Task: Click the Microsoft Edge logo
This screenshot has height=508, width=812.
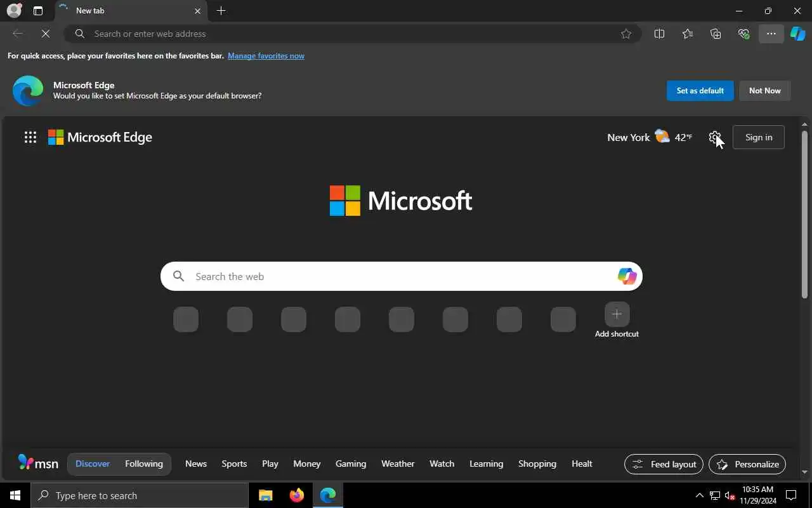Action: click(100, 137)
